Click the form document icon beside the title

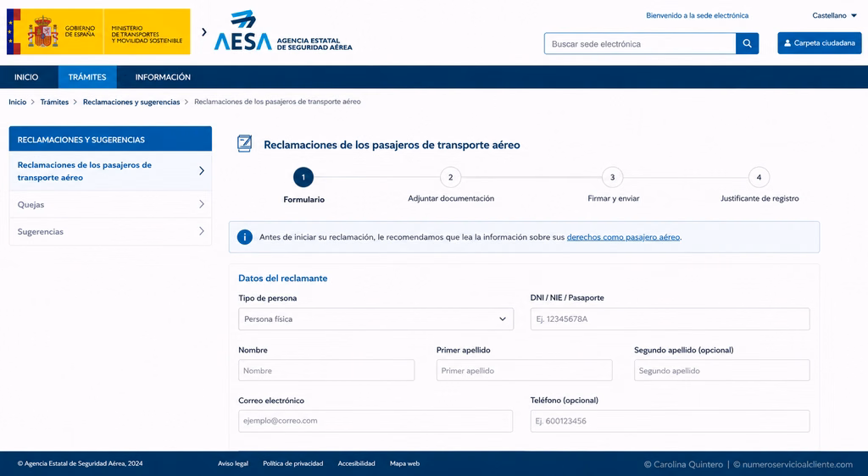[x=244, y=144]
